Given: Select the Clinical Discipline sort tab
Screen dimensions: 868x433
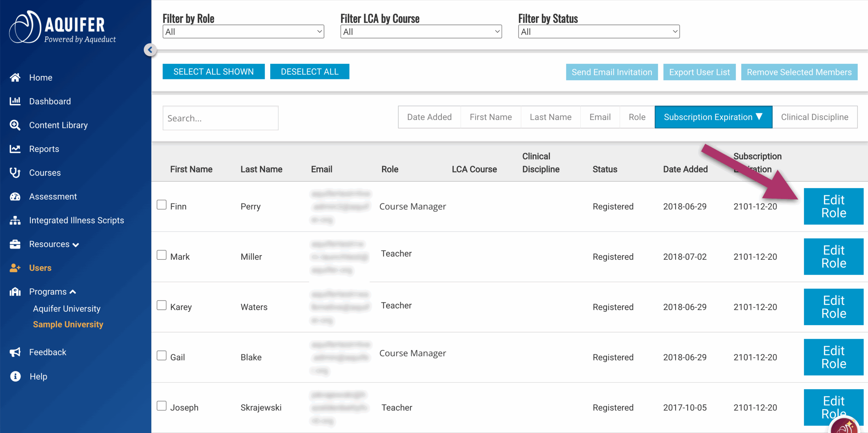Looking at the screenshot, I should point(814,117).
